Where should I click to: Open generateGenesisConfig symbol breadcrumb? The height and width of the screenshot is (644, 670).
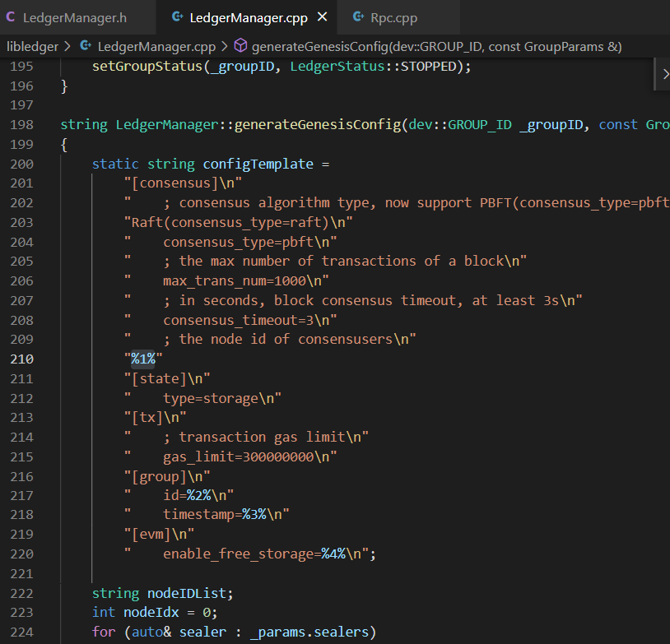click(437, 47)
